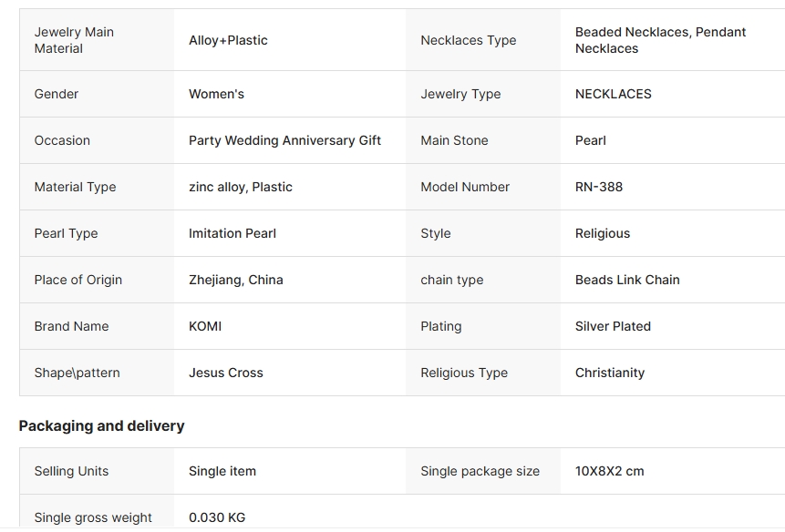Select the 'Beads Link Chain' value

(x=627, y=280)
